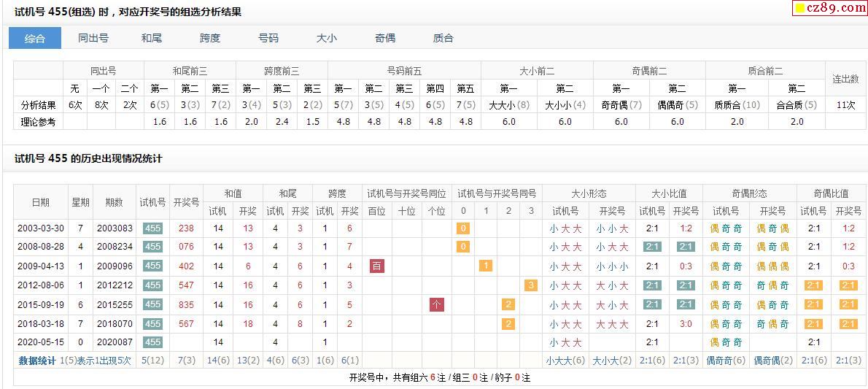The image size is (868, 389).
Task: Click the orange 0 badge in the 2003-03-30 row
Action: tap(463, 228)
